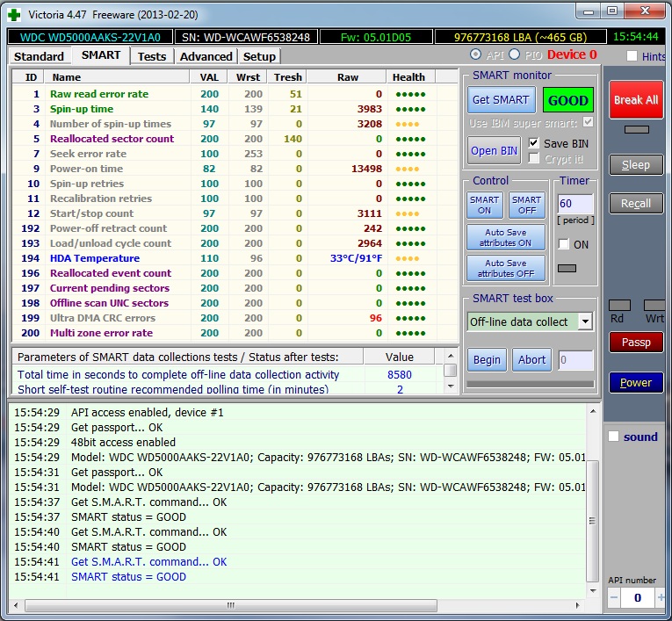Open the Advanced tab
This screenshot has width=672, height=621.
pyautogui.click(x=206, y=56)
